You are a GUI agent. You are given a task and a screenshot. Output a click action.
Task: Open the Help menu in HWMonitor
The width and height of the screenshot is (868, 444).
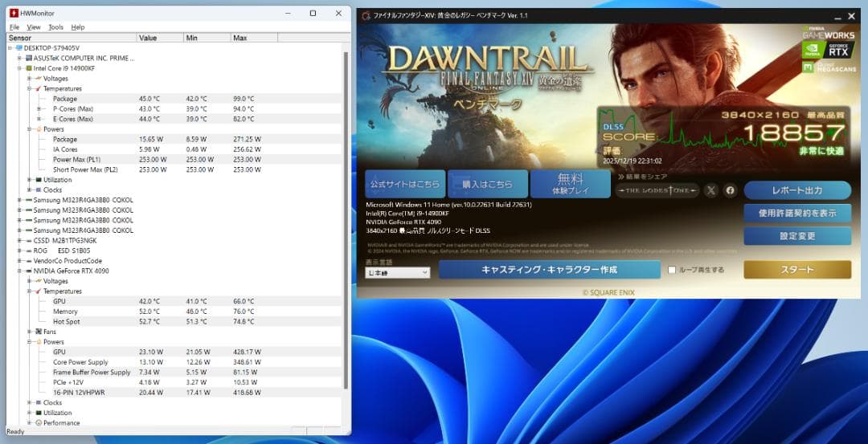pos(78,27)
